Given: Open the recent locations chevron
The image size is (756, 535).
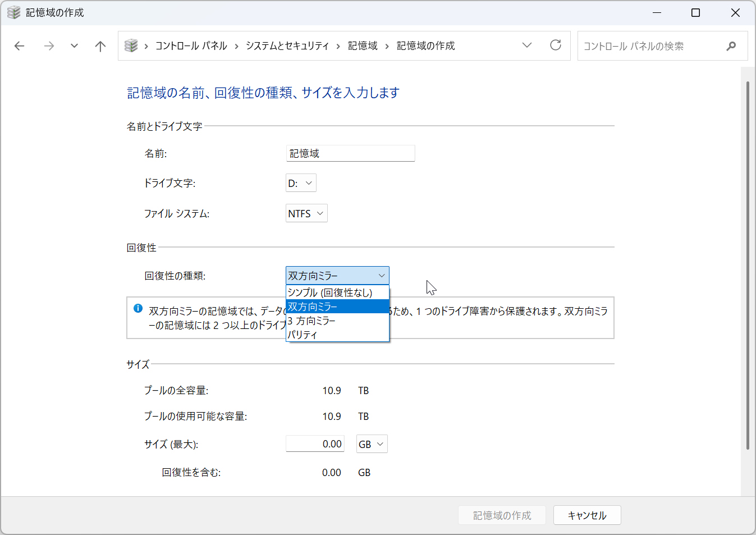Looking at the screenshot, I should click(74, 46).
